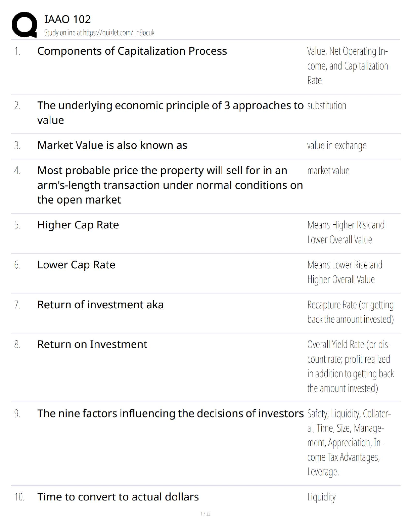Click the 'Liquidity' answer for item 10
Image resolution: width=411 pixels, height=532 pixels.
pos(321,497)
